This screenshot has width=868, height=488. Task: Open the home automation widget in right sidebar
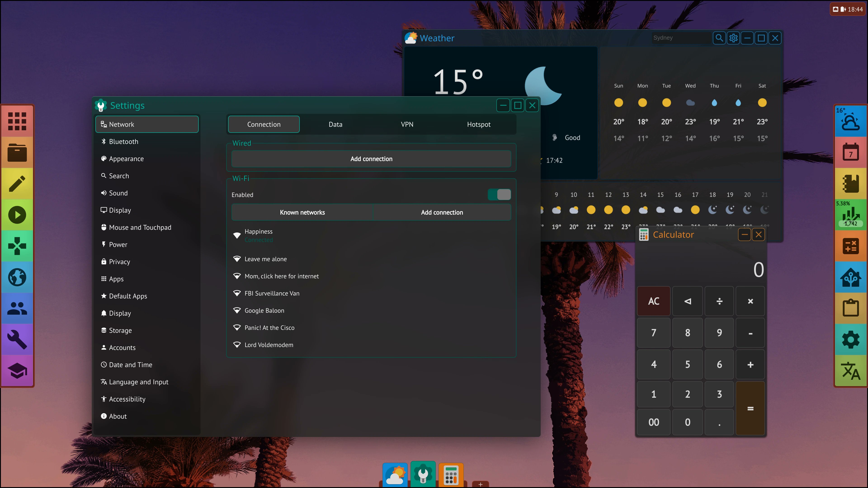tap(850, 277)
